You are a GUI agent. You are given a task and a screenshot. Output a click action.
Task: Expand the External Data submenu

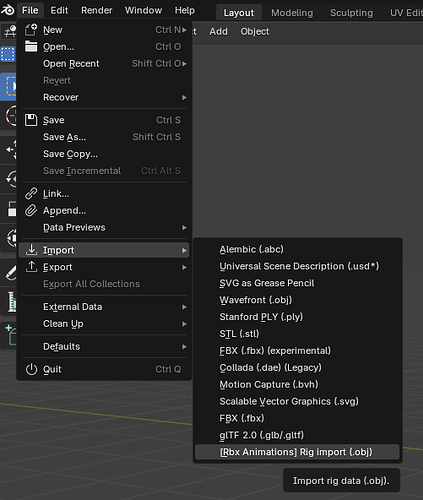104,307
